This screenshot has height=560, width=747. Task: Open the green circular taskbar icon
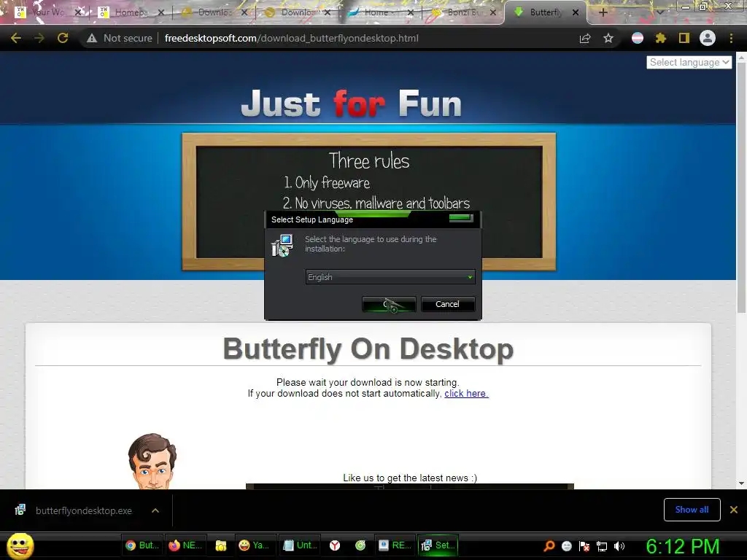[360, 545]
